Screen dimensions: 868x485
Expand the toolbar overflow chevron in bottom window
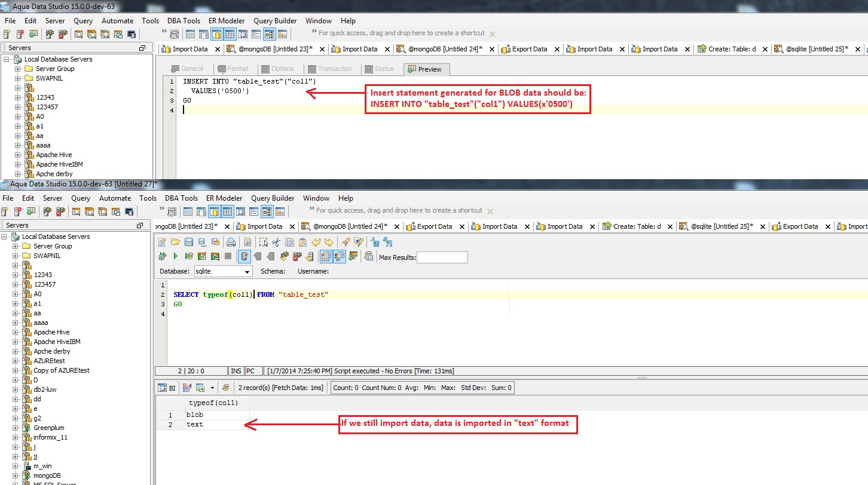point(162,208)
